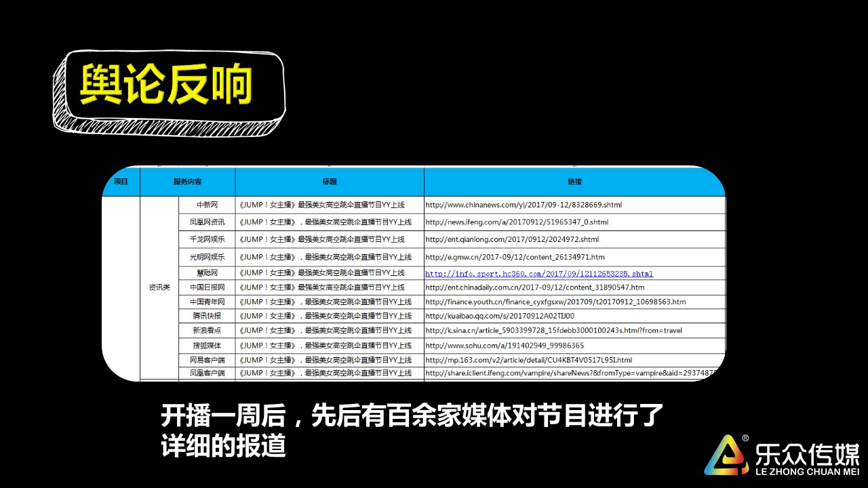Open the ent.chinadaily.com.cn link
868x488 pixels.
click(x=534, y=287)
